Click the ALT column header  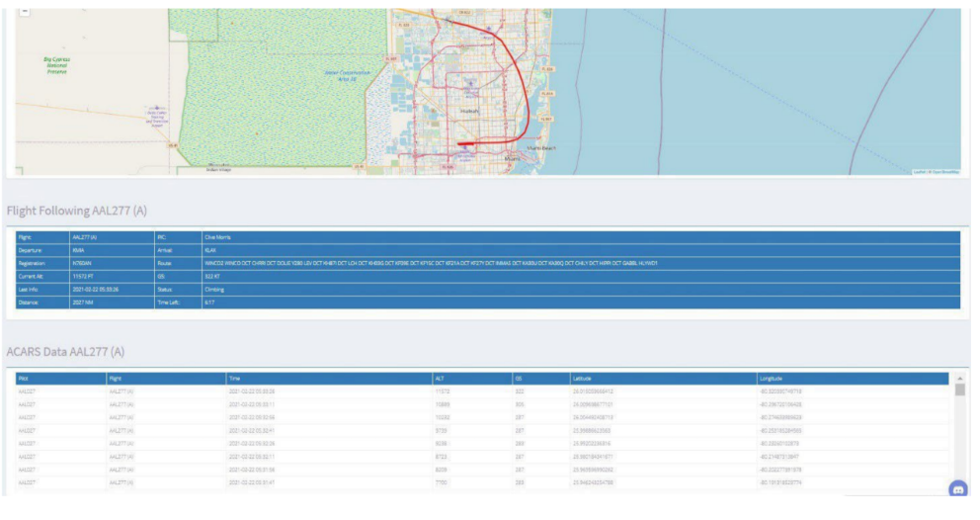[440, 378]
